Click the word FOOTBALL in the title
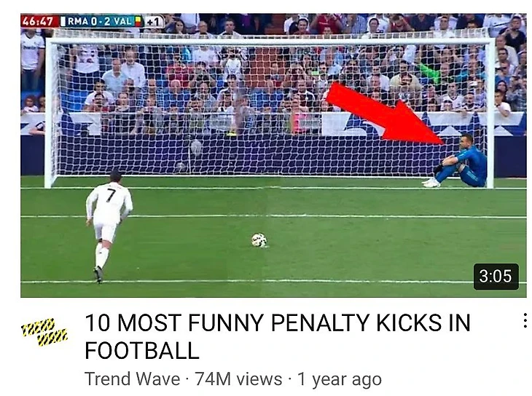532x396 pixels. point(142,350)
